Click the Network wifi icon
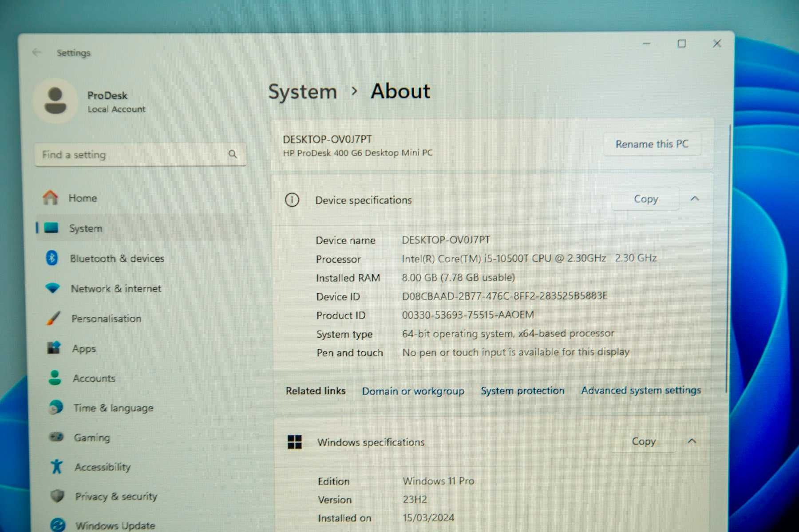 tap(52, 288)
